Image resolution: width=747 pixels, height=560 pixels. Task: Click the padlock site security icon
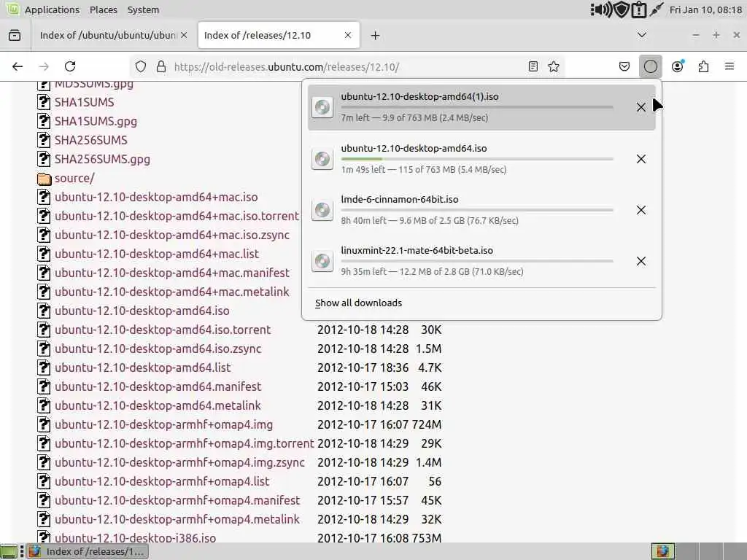(161, 66)
